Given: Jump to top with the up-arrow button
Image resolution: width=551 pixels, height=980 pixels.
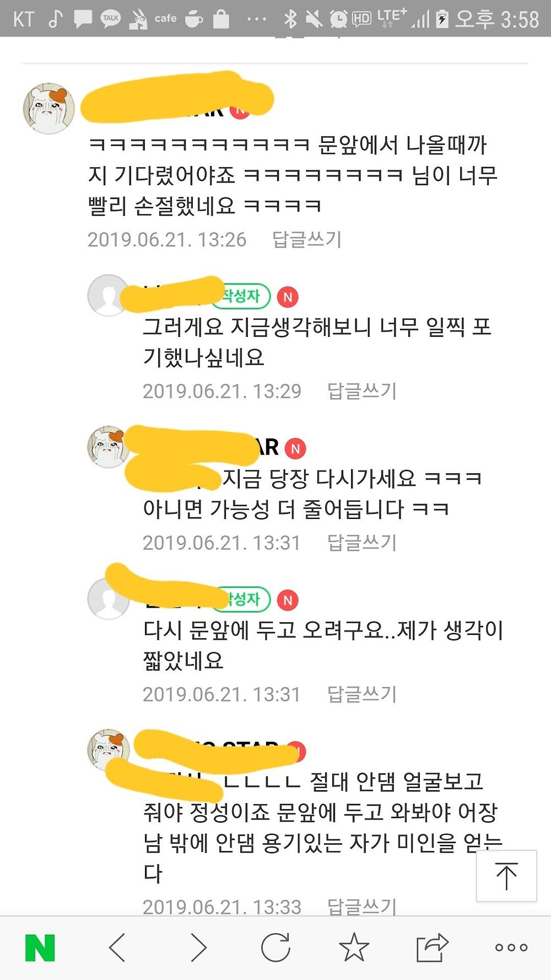Looking at the screenshot, I should 506,876.
